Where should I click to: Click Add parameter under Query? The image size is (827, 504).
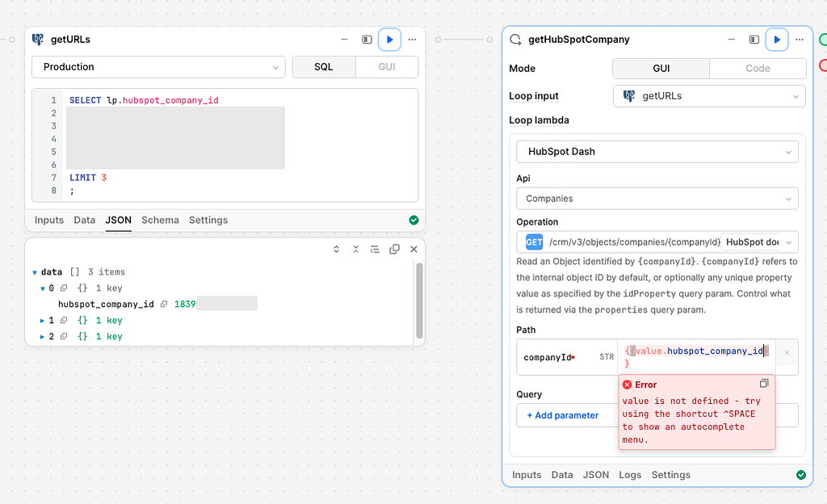click(x=563, y=414)
